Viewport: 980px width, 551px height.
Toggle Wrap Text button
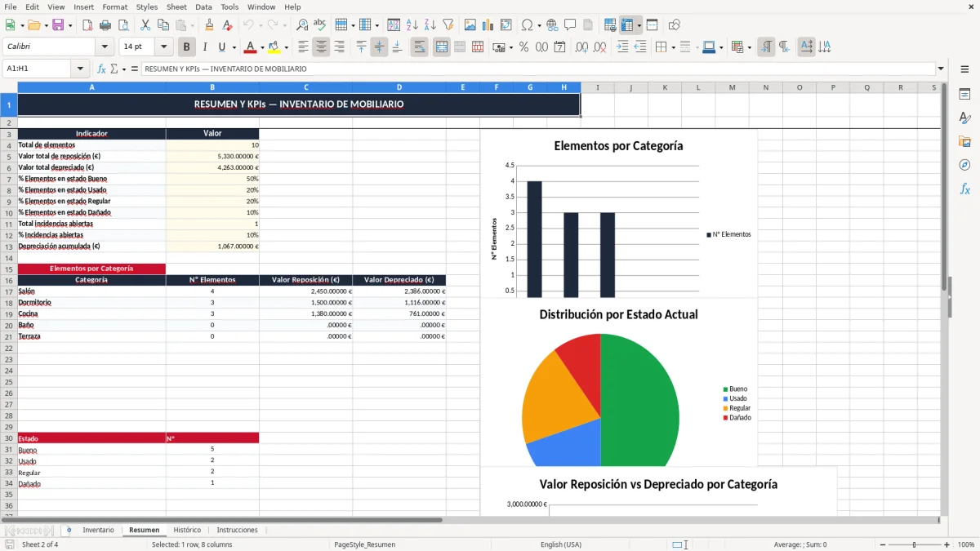(419, 47)
